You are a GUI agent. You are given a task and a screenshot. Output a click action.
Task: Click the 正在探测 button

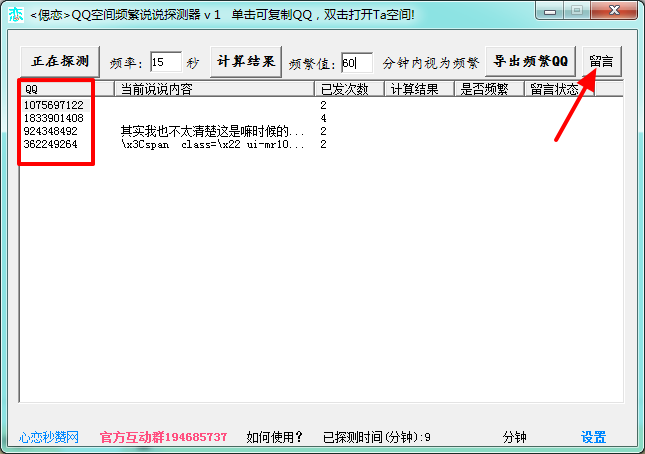click(x=60, y=62)
